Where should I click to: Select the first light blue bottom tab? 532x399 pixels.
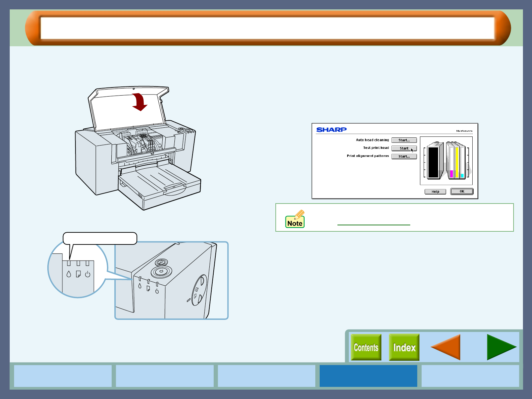63,376
